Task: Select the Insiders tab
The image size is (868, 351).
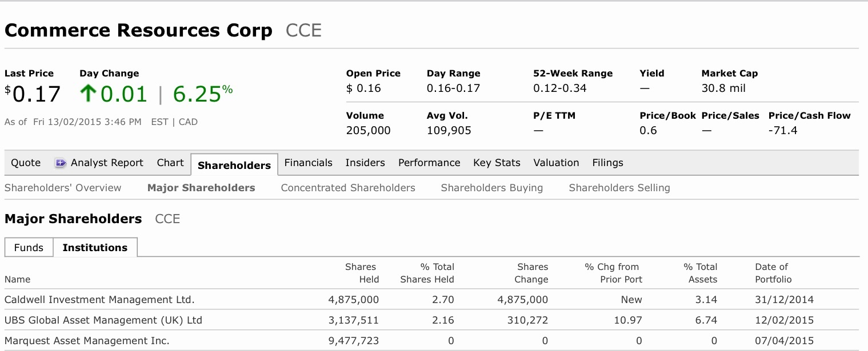Action: [x=365, y=163]
